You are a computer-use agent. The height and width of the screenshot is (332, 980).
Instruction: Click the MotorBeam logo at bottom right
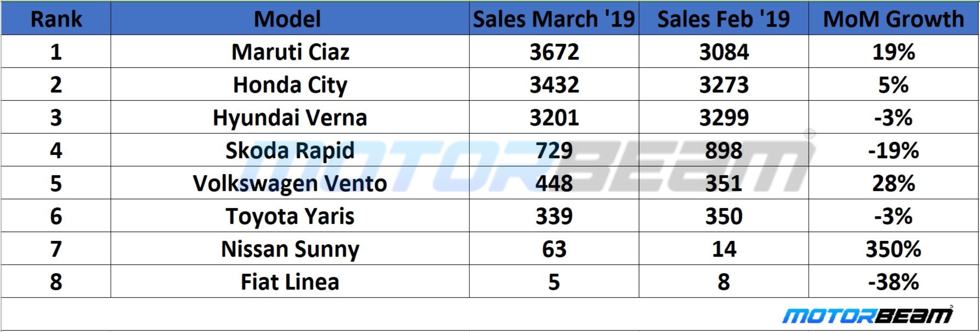pyautogui.click(x=867, y=315)
